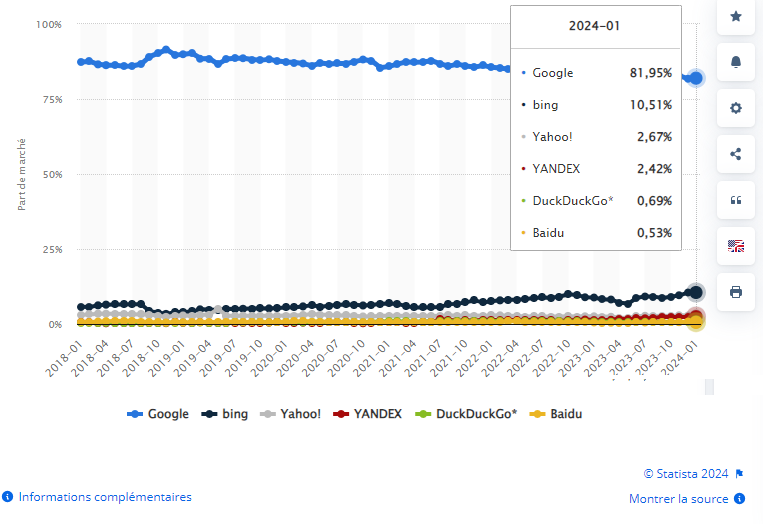Click the Part de marché axis title
The height and width of the screenshot is (524, 763).
(x=21, y=175)
